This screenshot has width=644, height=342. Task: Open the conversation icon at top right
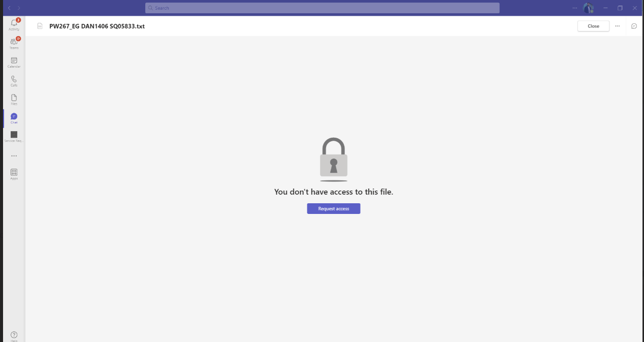click(634, 26)
